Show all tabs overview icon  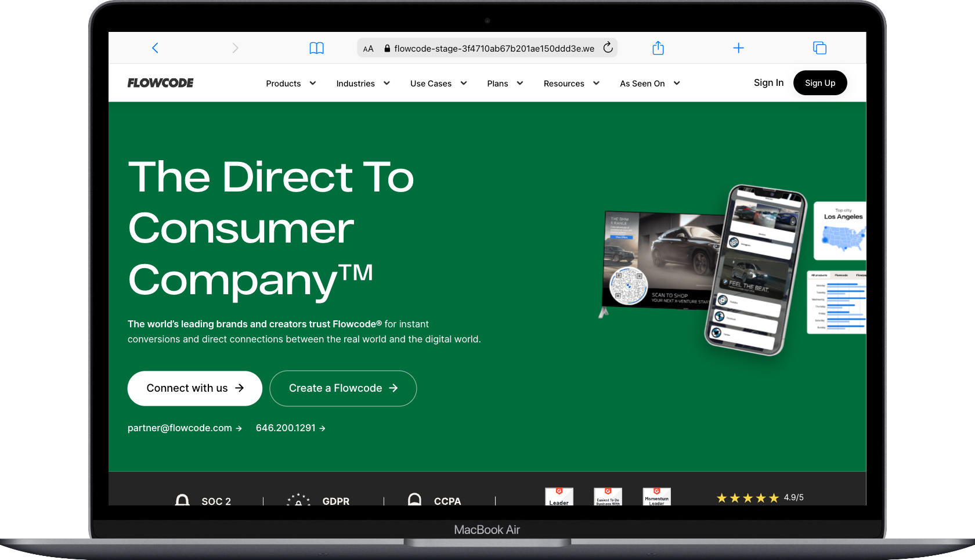click(819, 48)
